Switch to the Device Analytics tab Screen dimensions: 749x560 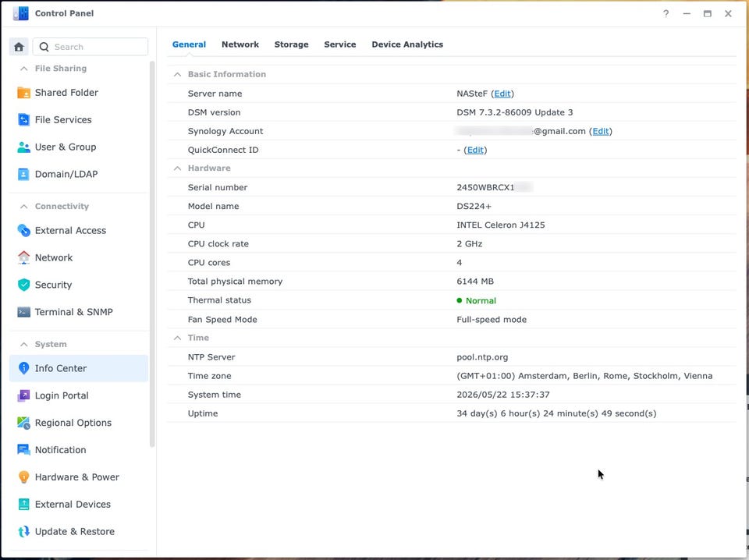(x=407, y=44)
